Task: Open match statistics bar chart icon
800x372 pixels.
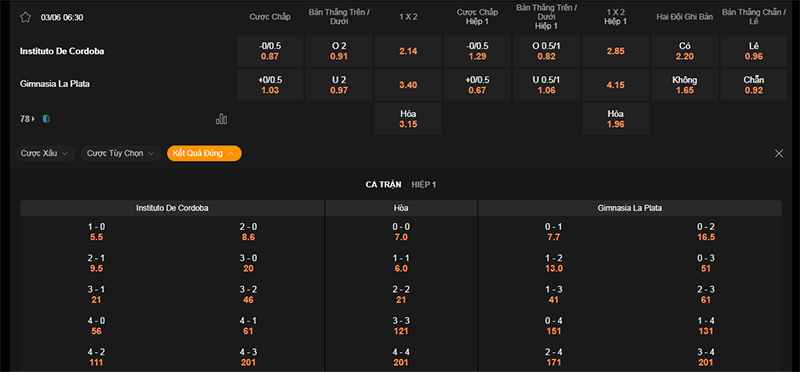Action: point(221,119)
